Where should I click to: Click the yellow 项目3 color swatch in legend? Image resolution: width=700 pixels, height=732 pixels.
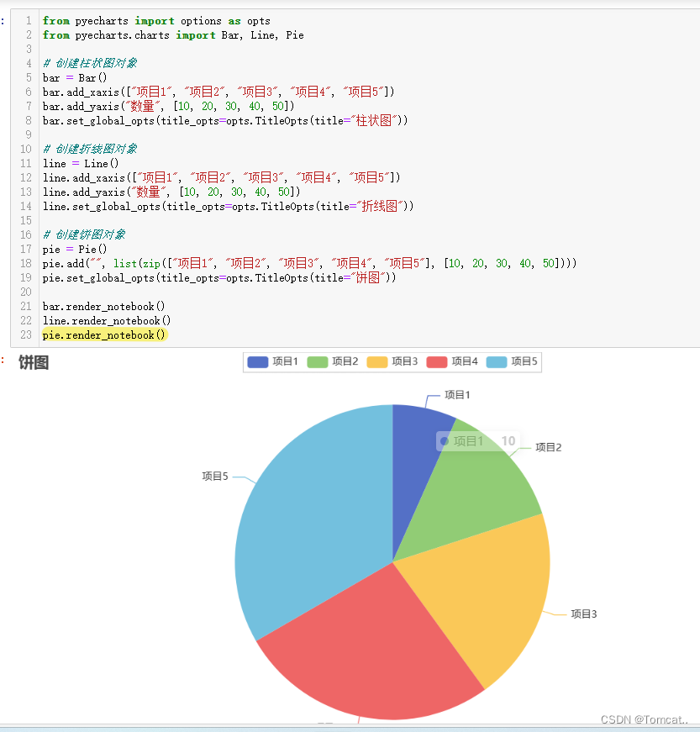pyautogui.click(x=377, y=361)
